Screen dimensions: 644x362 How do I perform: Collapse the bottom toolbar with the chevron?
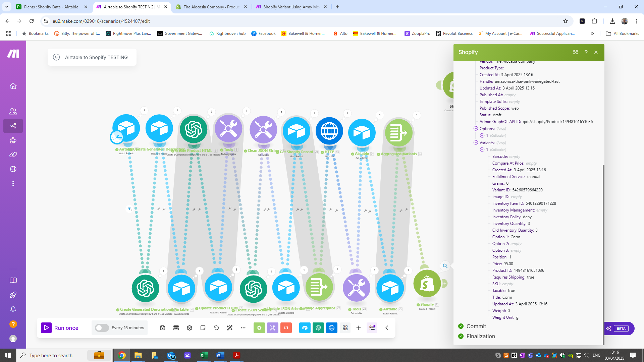tap(387, 328)
